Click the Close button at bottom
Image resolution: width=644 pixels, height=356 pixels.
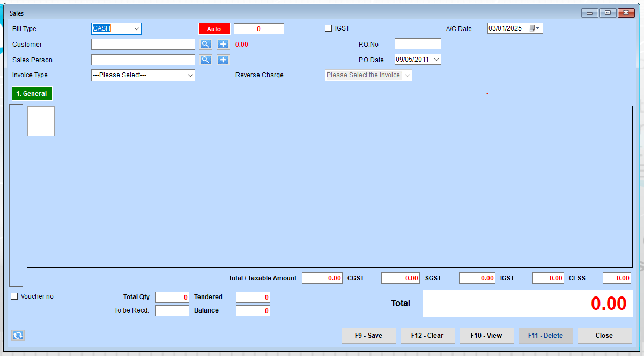click(x=604, y=336)
